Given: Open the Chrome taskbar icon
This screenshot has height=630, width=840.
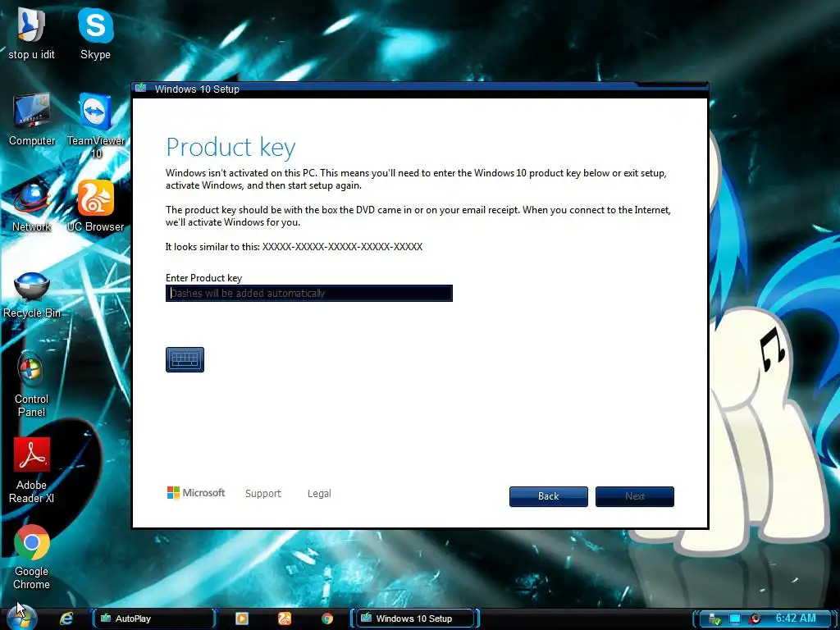Looking at the screenshot, I should coord(326,619).
